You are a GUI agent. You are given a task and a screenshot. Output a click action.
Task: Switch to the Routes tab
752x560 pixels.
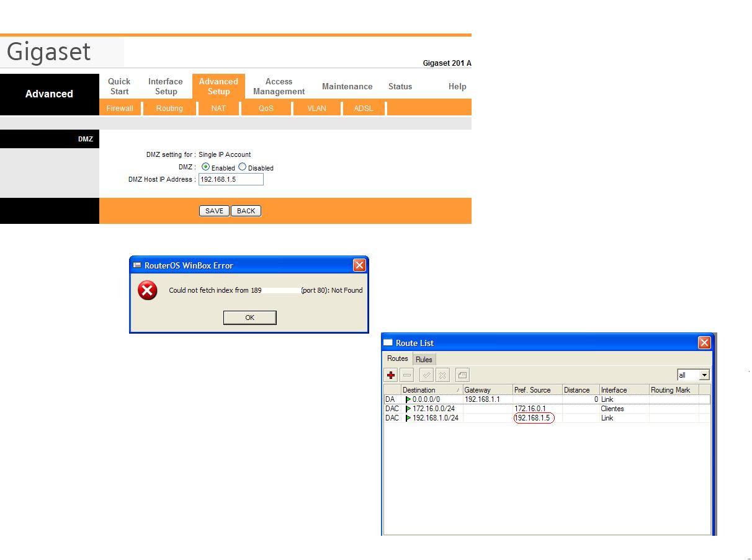tap(398, 358)
